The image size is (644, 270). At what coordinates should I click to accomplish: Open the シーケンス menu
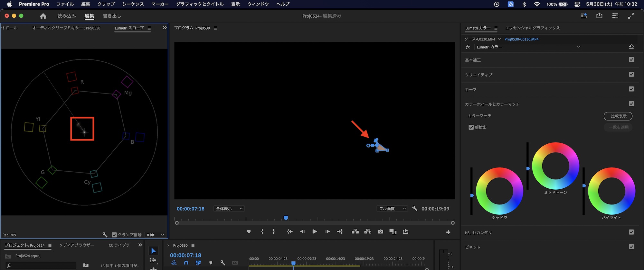pos(133,4)
